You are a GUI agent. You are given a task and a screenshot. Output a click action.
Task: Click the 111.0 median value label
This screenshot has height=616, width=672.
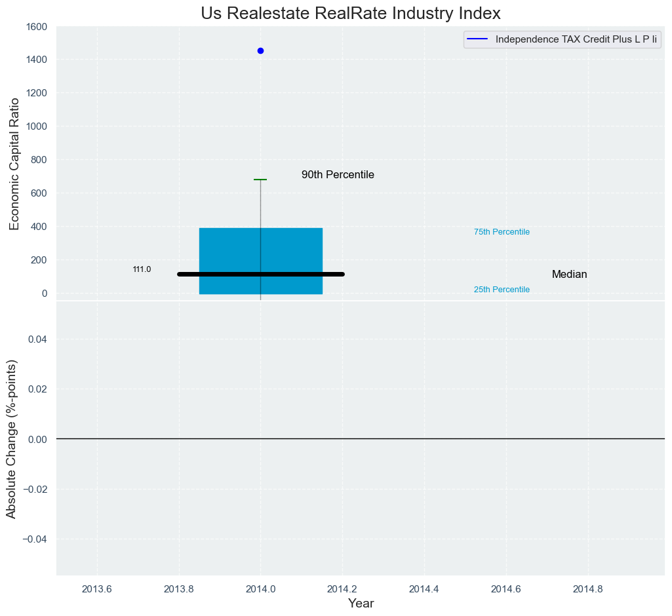tap(142, 269)
